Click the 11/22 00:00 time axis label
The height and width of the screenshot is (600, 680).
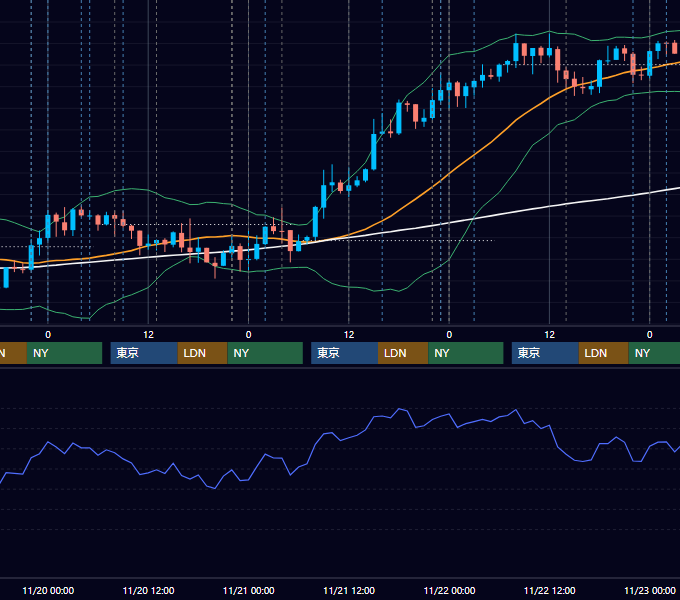449,590
